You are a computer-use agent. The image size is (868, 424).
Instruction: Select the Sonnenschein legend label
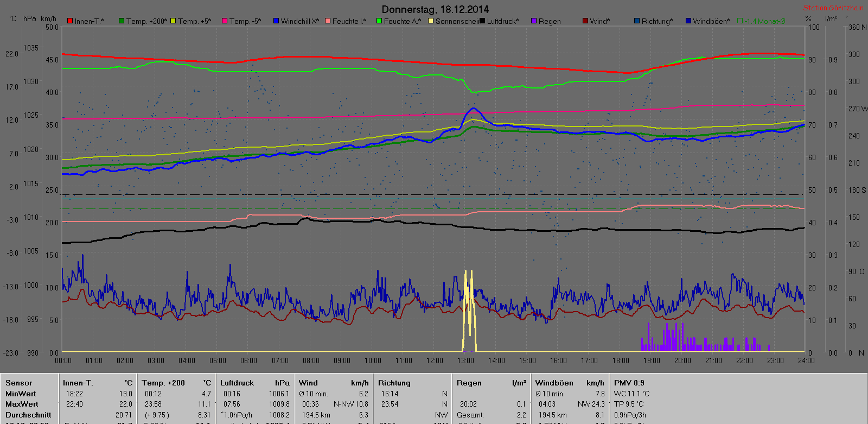point(457,21)
